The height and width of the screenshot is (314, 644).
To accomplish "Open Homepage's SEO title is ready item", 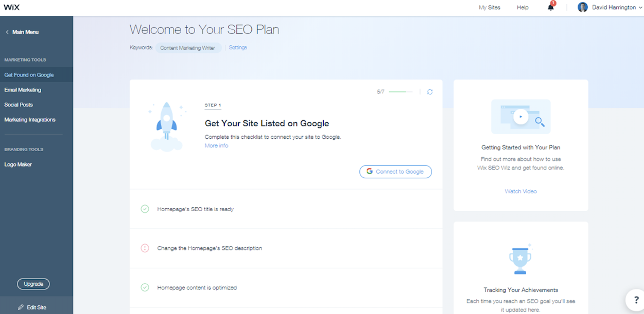I will 286,209.
